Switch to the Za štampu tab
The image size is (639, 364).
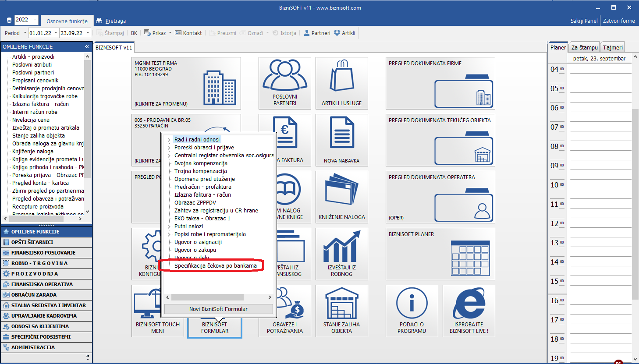pos(584,47)
